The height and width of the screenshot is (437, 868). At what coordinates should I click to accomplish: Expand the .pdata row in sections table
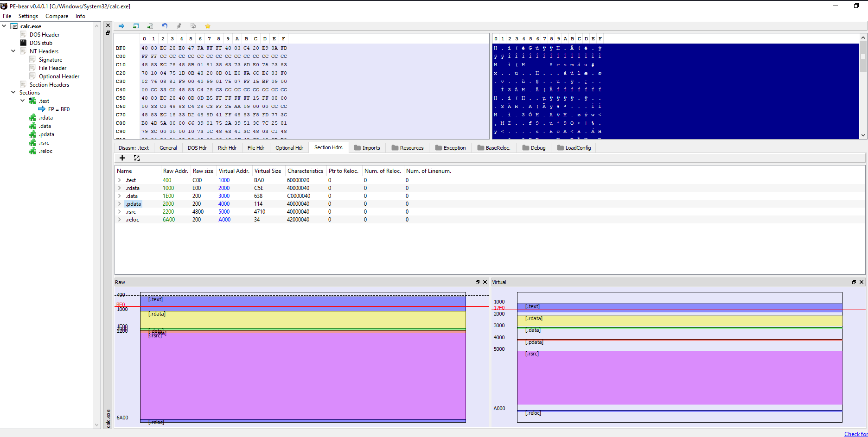120,204
